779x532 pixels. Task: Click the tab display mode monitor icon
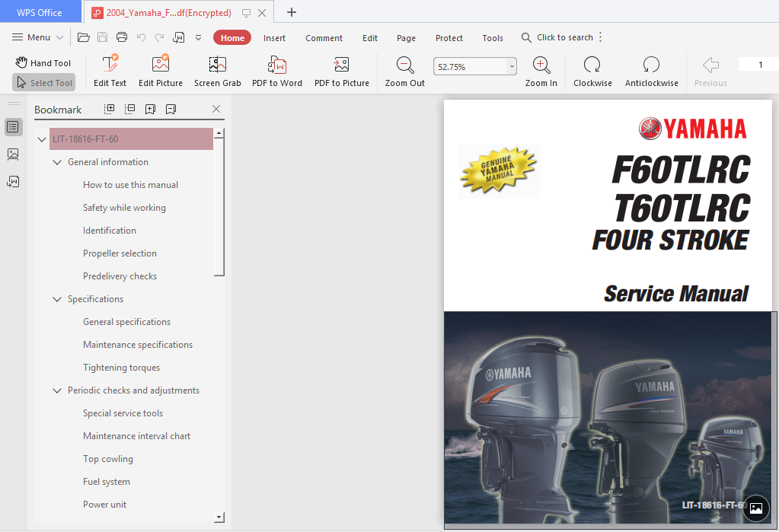pos(246,13)
